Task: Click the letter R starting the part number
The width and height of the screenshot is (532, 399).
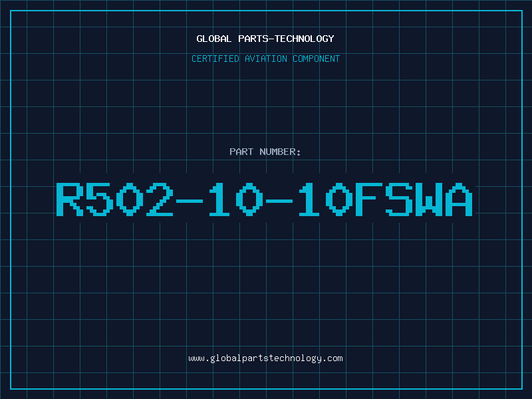Action: [x=70, y=199]
